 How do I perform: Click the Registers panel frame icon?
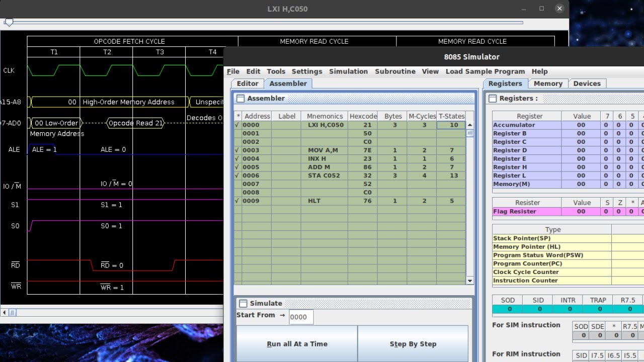pyautogui.click(x=492, y=99)
